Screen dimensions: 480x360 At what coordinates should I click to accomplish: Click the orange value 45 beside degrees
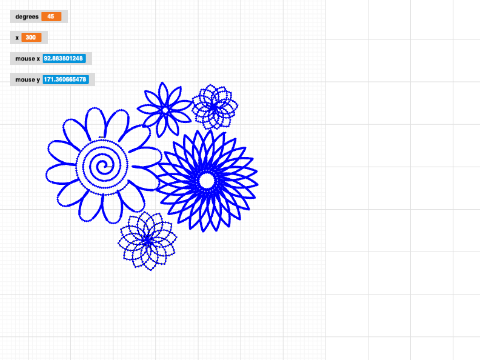pos(51,16)
